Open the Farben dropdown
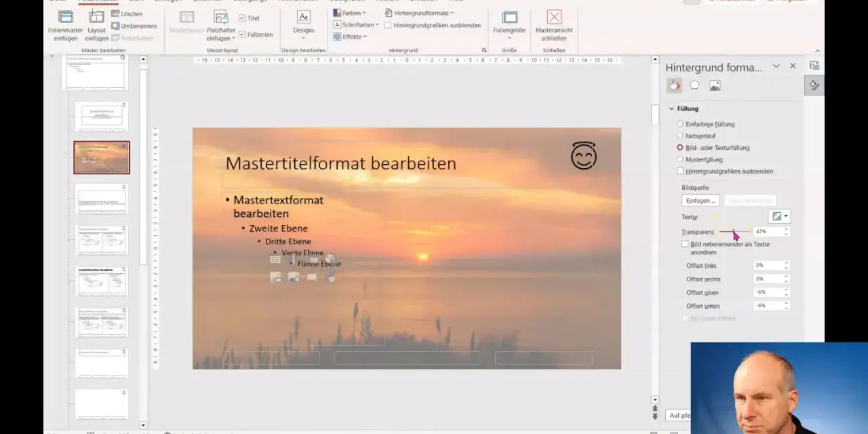 coord(349,13)
